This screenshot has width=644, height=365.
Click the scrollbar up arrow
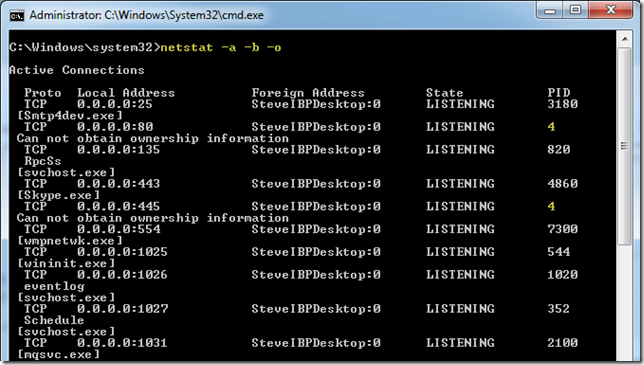coord(625,39)
